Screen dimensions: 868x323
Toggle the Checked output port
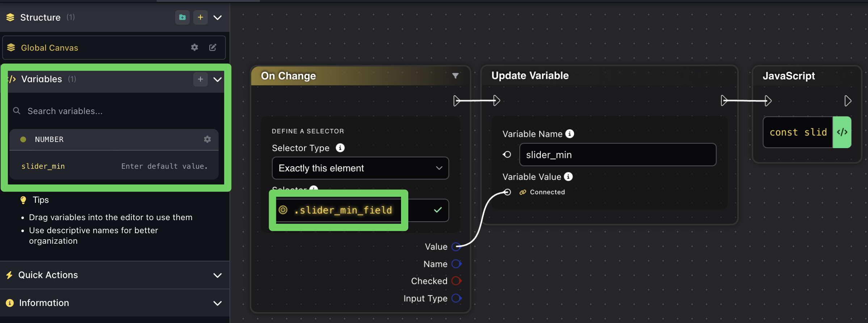[x=456, y=281]
